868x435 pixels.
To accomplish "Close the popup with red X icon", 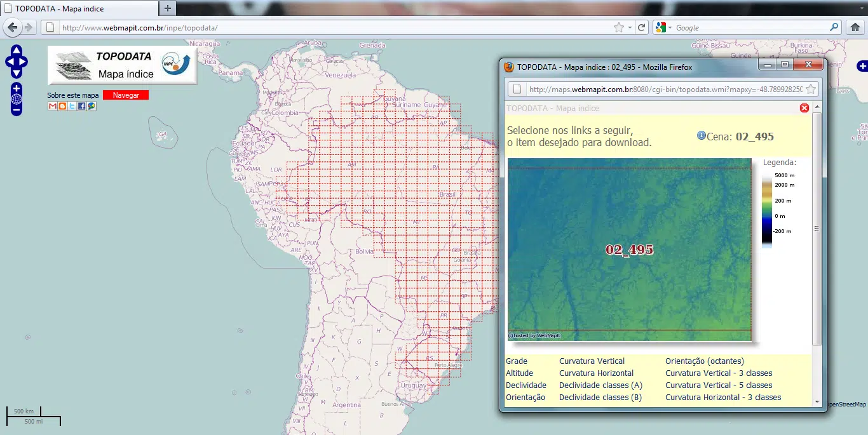I will pyautogui.click(x=804, y=108).
